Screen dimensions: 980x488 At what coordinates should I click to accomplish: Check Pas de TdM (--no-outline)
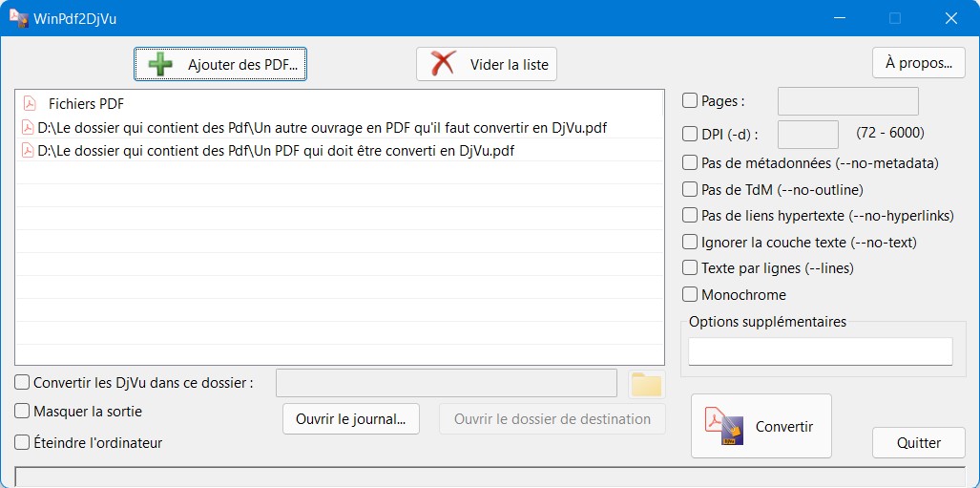coord(689,189)
